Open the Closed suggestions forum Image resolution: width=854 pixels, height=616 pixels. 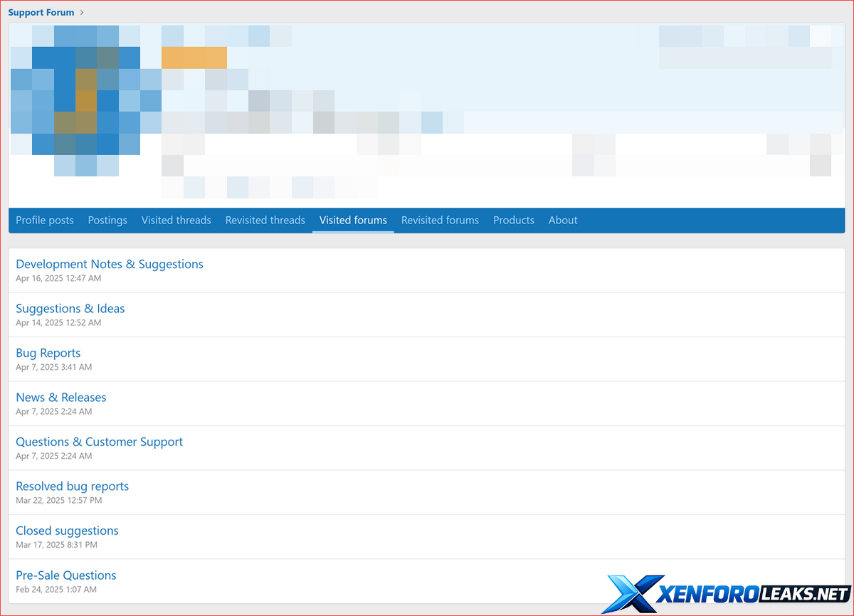pyautogui.click(x=67, y=531)
